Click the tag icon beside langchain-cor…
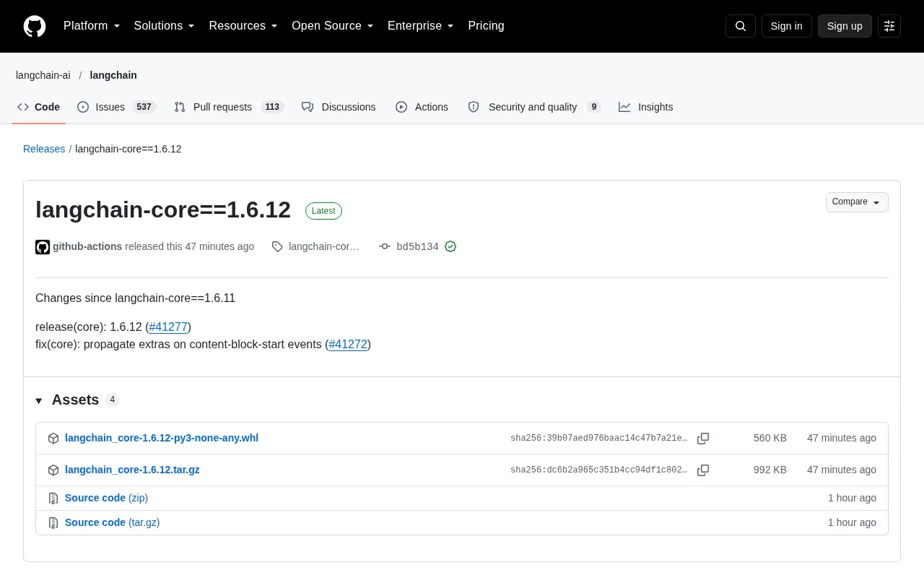The width and height of the screenshot is (924, 578). pos(277,246)
